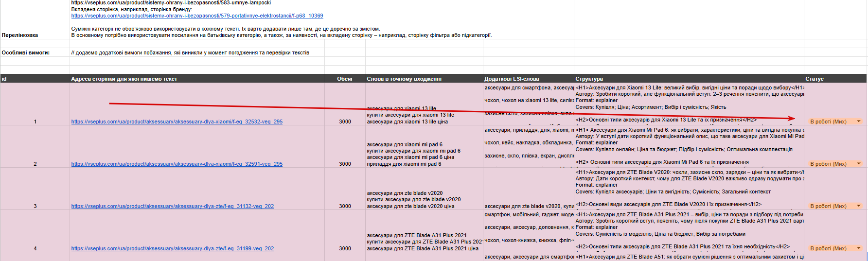Open row 3 link ending f-eq_31132-veq_202
Image resolution: width=868 pixels, height=261 pixels.
(172, 206)
